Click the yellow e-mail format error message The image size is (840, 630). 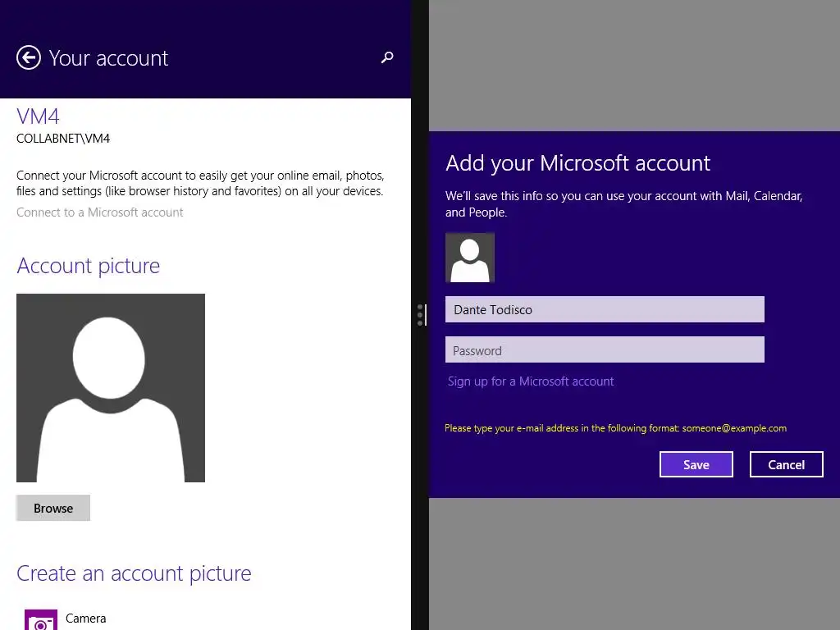(615, 428)
